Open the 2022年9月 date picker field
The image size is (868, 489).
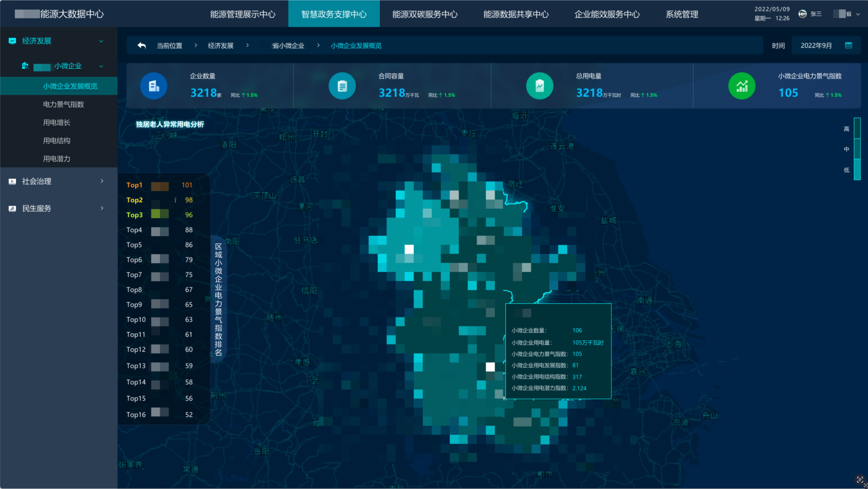click(x=826, y=45)
